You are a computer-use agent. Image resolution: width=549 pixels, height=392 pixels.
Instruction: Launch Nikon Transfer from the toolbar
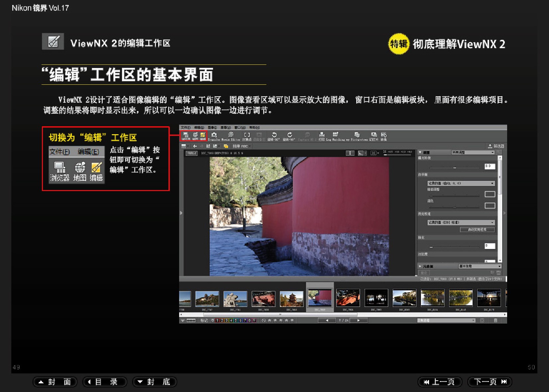(x=214, y=136)
